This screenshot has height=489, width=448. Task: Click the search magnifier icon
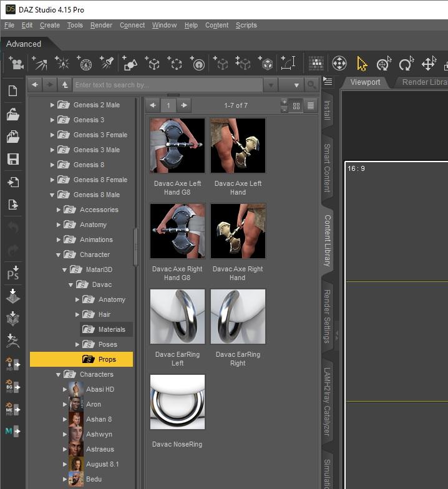pyautogui.click(x=311, y=85)
